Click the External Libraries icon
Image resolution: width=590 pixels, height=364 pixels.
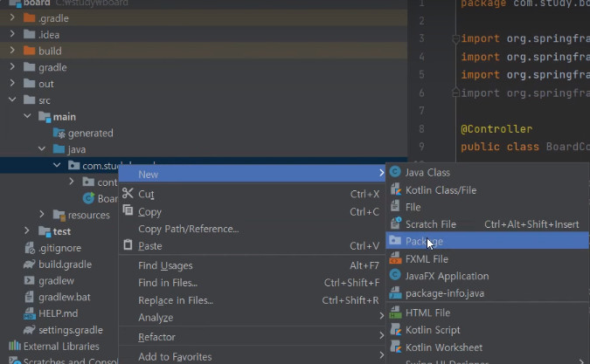click(15, 346)
